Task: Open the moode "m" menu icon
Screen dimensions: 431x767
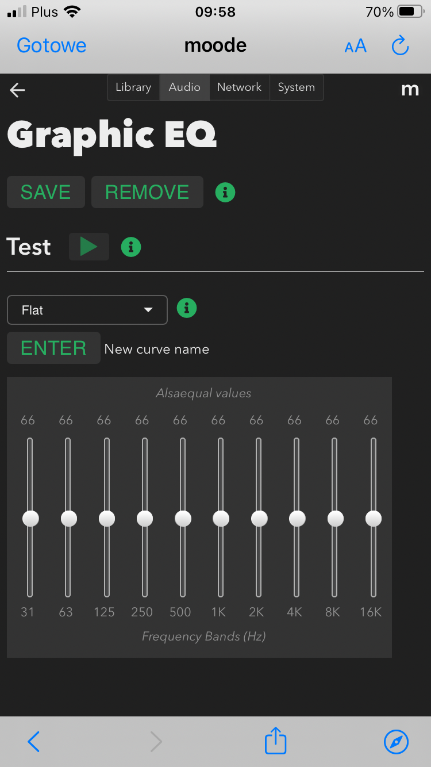Action: (x=410, y=90)
